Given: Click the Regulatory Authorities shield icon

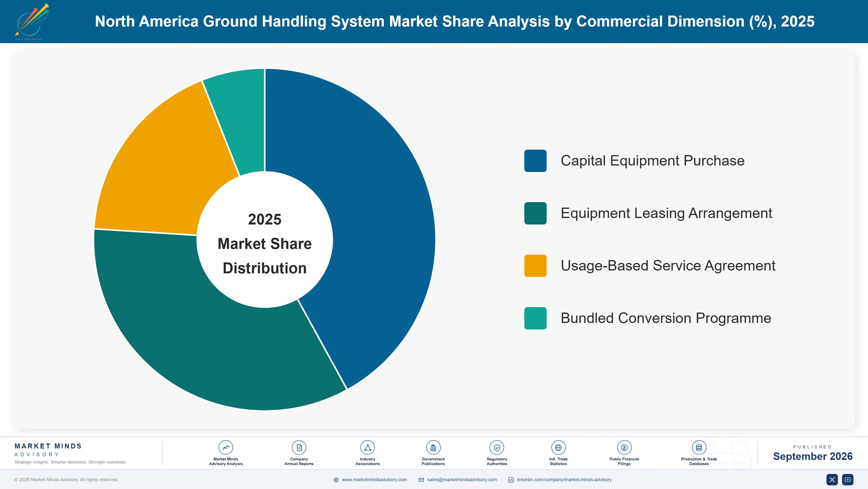Looking at the screenshot, I should point(497,447).
